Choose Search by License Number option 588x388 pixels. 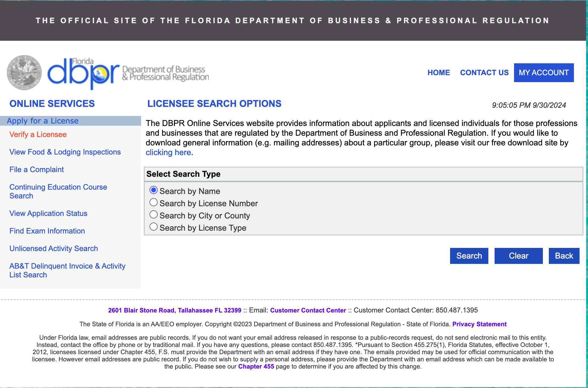pos(154,202)
